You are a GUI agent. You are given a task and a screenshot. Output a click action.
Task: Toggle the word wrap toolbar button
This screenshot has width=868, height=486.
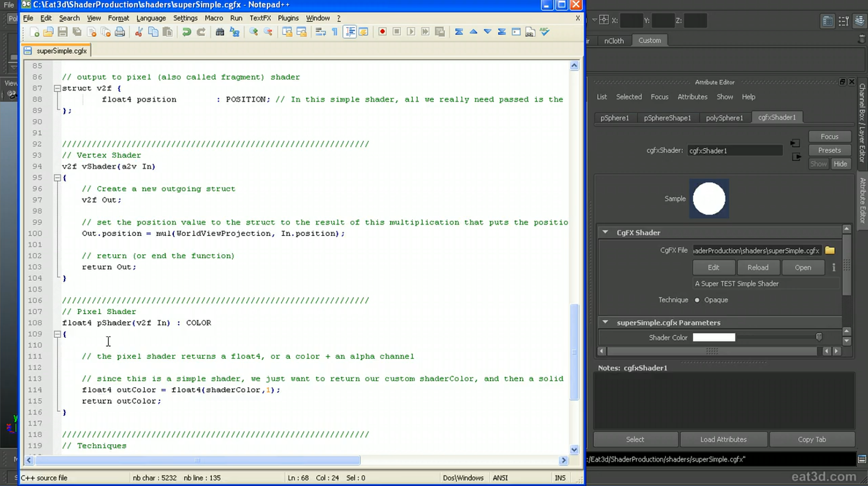320,32
